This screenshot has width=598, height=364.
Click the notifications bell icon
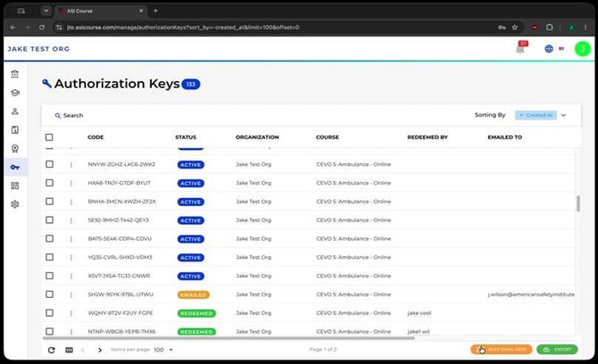[520, 49]
